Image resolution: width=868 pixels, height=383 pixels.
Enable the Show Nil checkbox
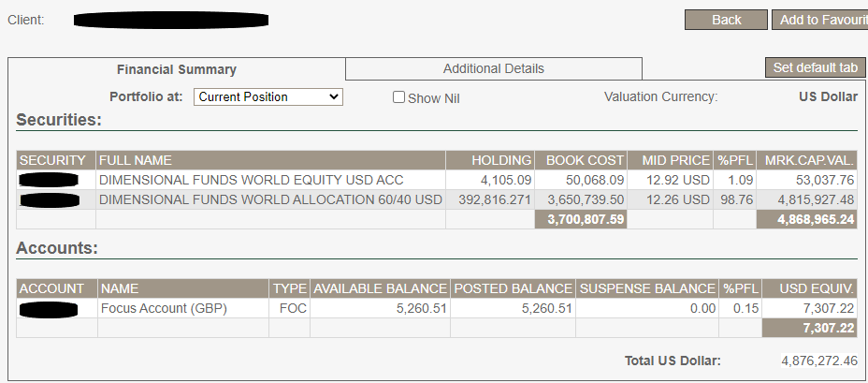pyautogui.click(x=399, y=97)
